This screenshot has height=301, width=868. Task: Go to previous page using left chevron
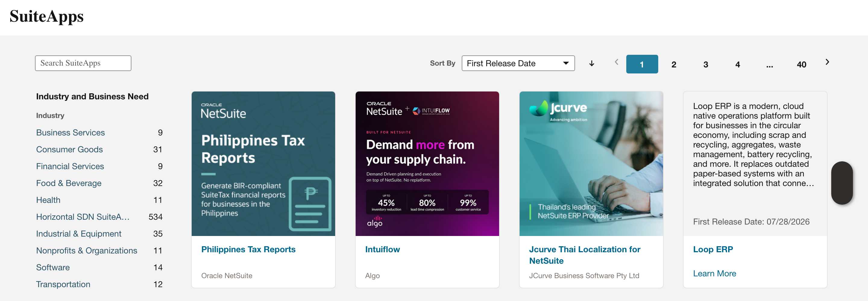[x=616, y=62]
